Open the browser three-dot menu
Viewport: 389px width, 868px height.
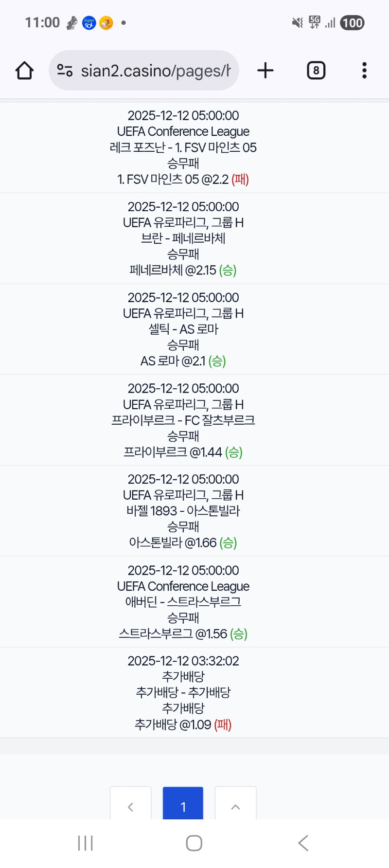364,71
